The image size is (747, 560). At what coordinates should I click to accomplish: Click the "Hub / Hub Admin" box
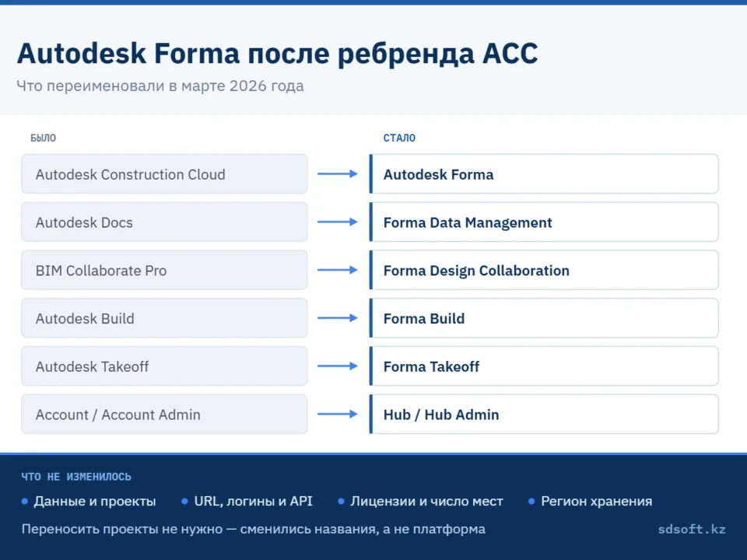click(x=544, y=415)
